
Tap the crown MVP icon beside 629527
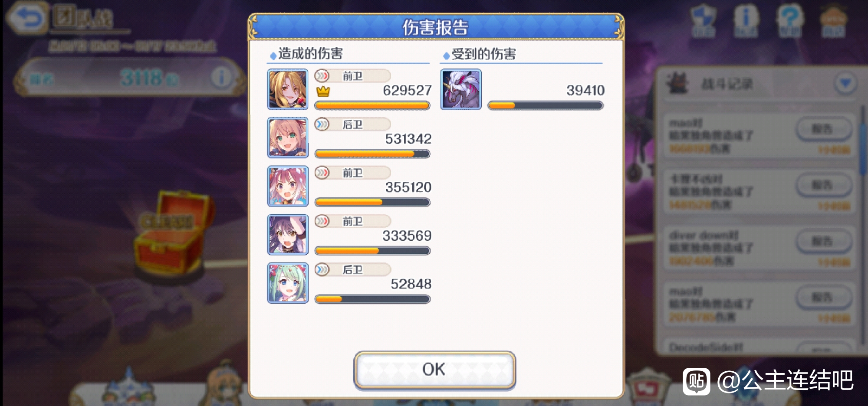click(x=323, y=92)
